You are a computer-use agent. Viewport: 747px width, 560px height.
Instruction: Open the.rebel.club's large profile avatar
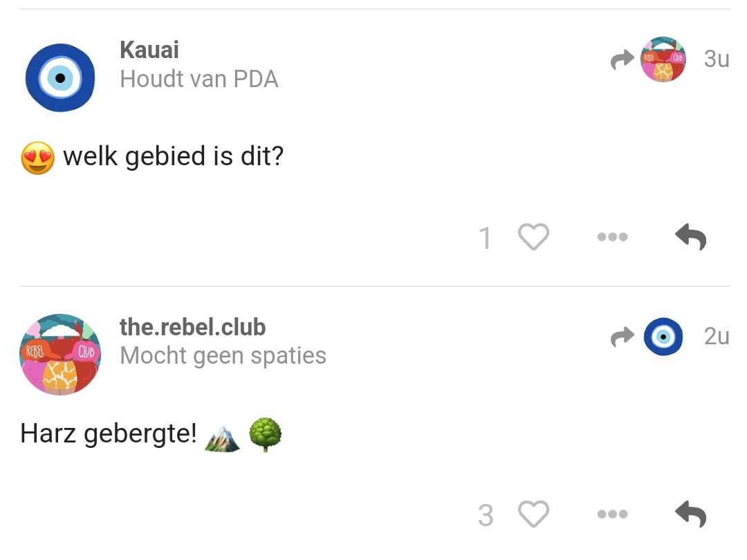coord(60,354)
